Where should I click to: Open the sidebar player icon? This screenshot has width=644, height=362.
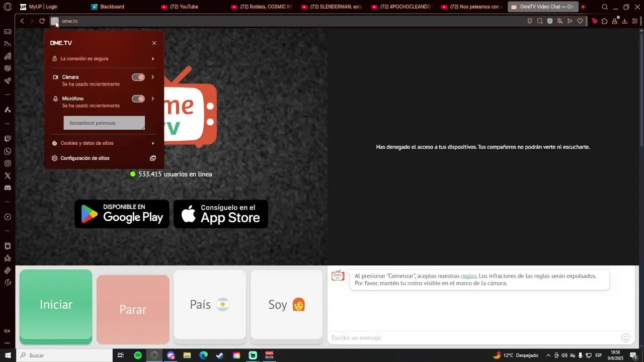8,217
